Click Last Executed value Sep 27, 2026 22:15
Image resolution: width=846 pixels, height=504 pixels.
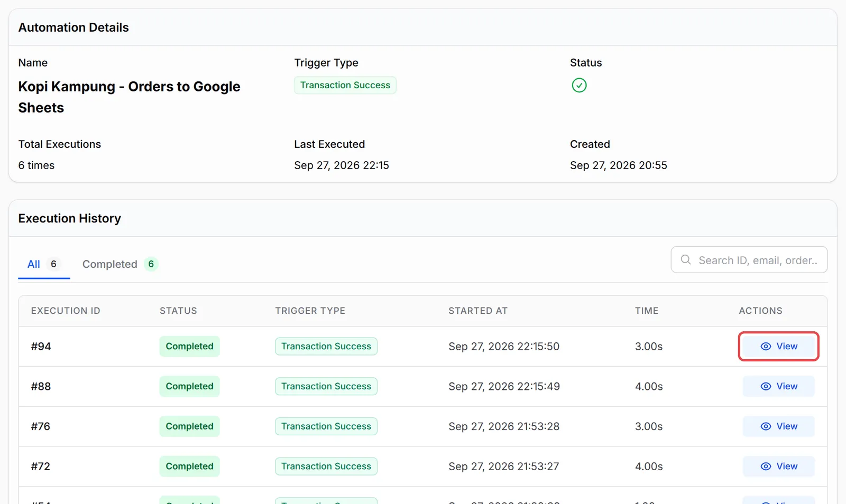[342, 165]
